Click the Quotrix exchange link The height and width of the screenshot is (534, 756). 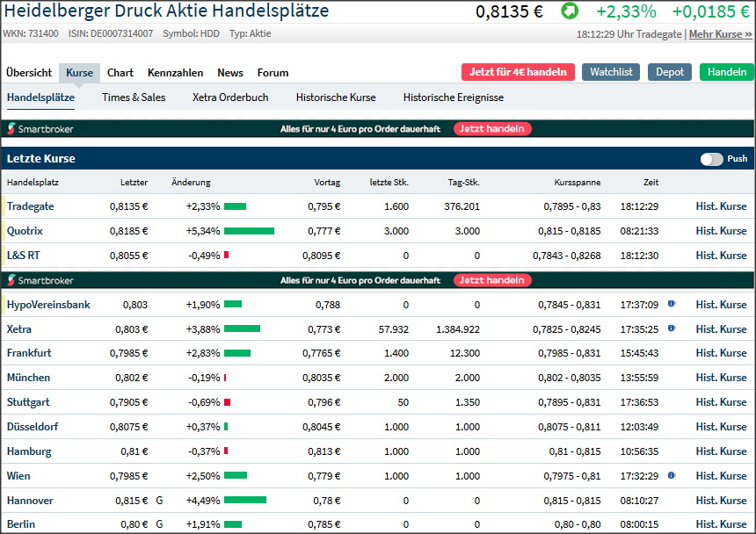pyautogui.click(x=25, y=231)
